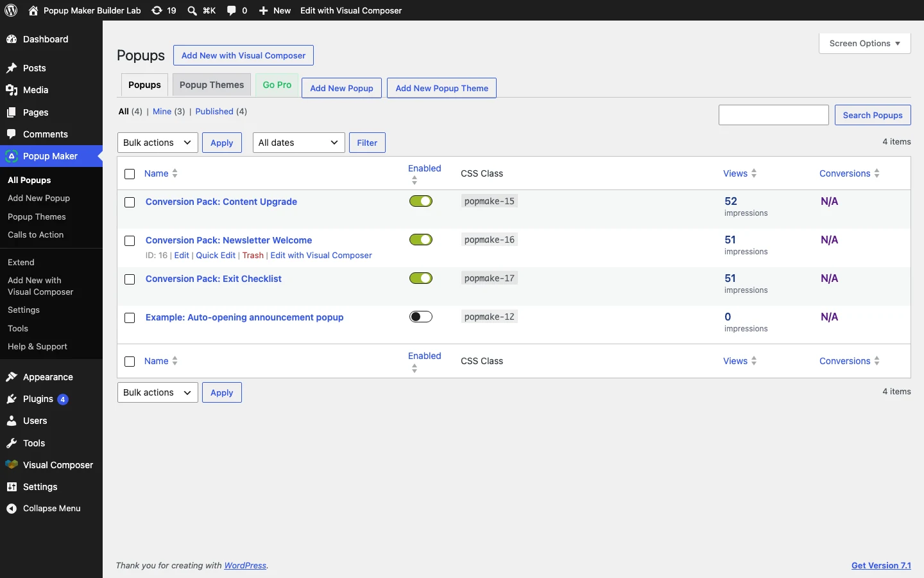
Task: Click the Add New Popup Theme button
Action: click(x=442, y=88)
